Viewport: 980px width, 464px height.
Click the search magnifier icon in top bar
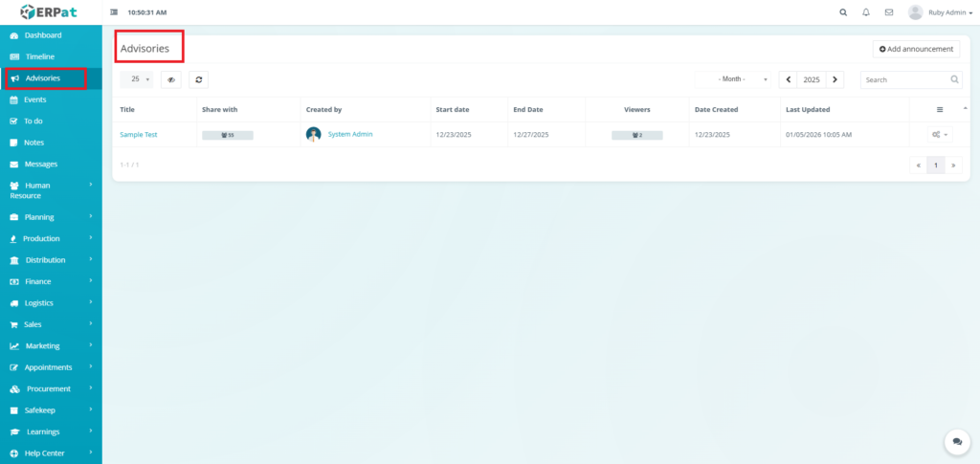click(843, 12)
